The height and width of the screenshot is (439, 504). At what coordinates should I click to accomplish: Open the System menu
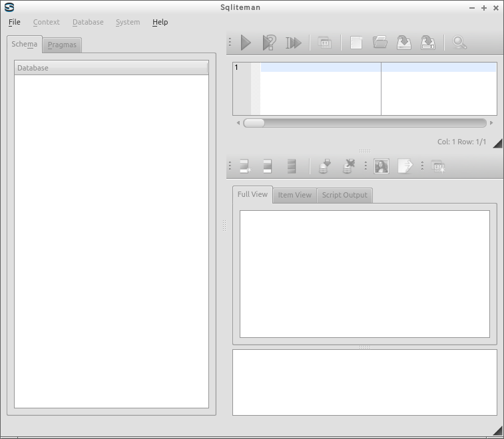pos(128,22)
